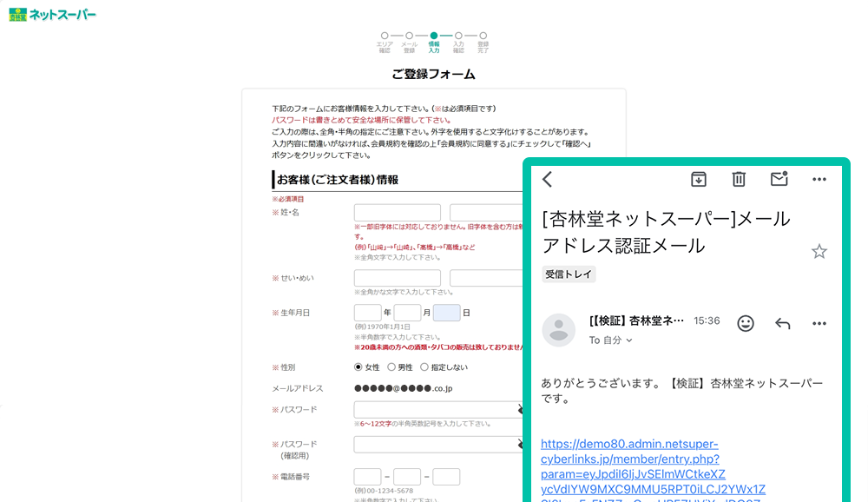This screenshot has height=502, width=868.
Task: Click into the めい (given kana) field
Action: click(x=486, y=278)
